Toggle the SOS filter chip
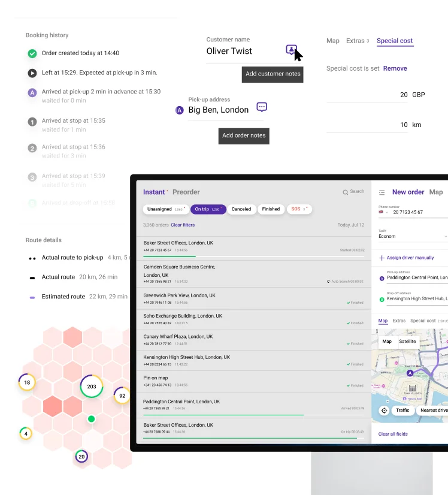The height and width of the screenshot is (495, 448). (299, 209)
